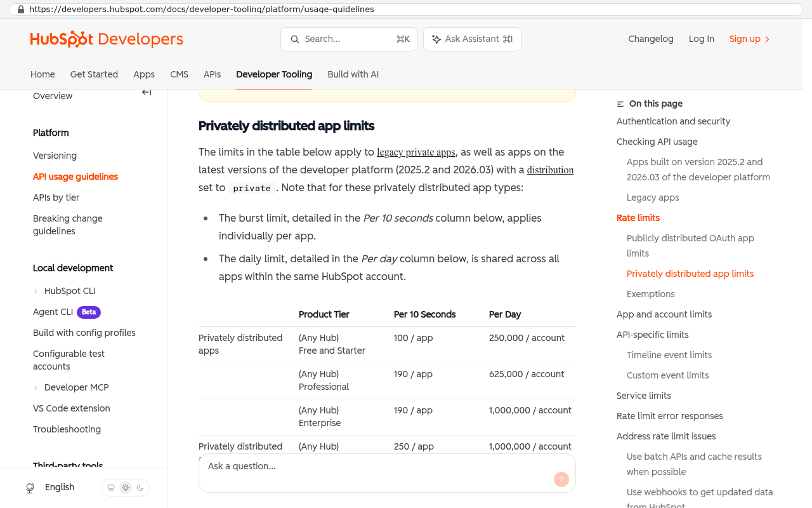Follow the legacy private apps link
Screen dimensions: 812x508
point(416,152)
